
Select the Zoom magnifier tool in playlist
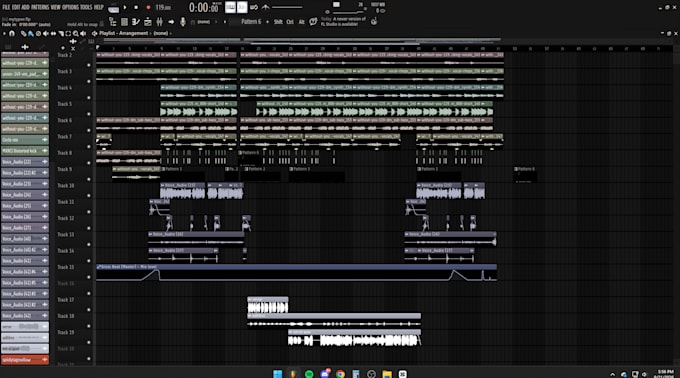pos(75,33)
